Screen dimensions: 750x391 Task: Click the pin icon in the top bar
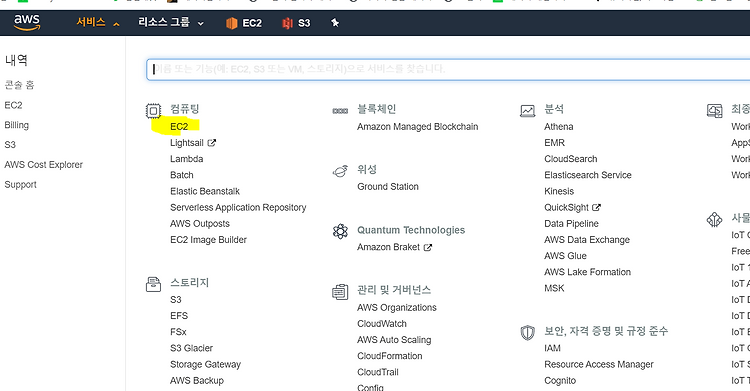[x=335, y=22]
